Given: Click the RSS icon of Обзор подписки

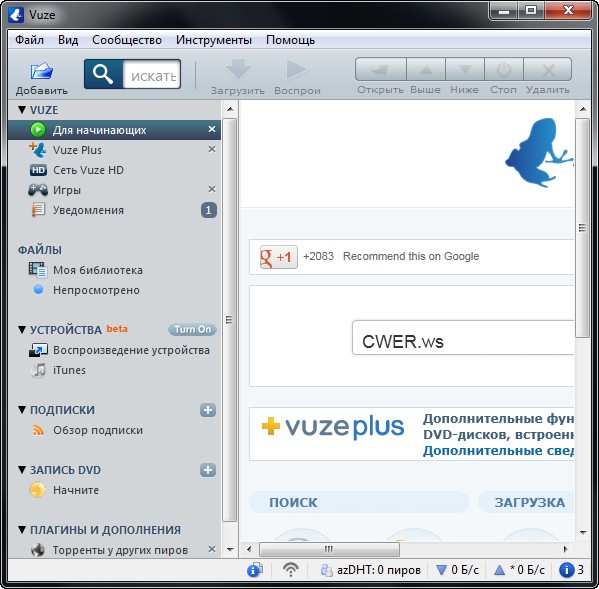Looking at the screenshot, I should [x=38, y=430].
